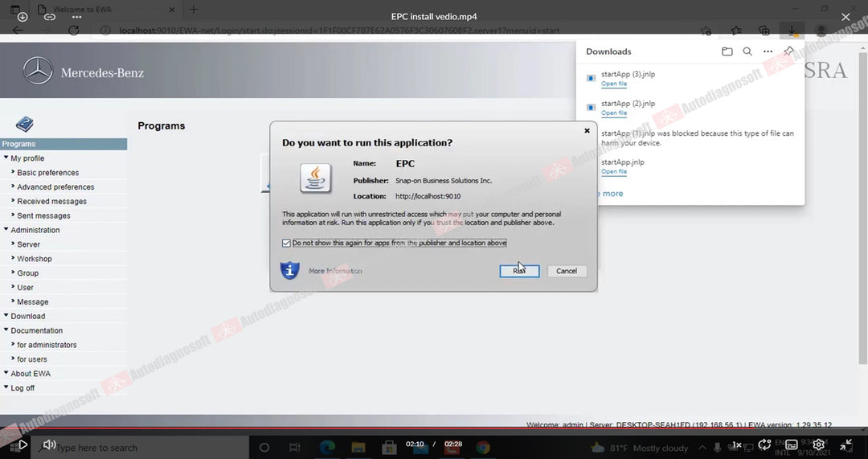Run the EPC Java application
Viewport: 868px width, 459px height.
519,271
